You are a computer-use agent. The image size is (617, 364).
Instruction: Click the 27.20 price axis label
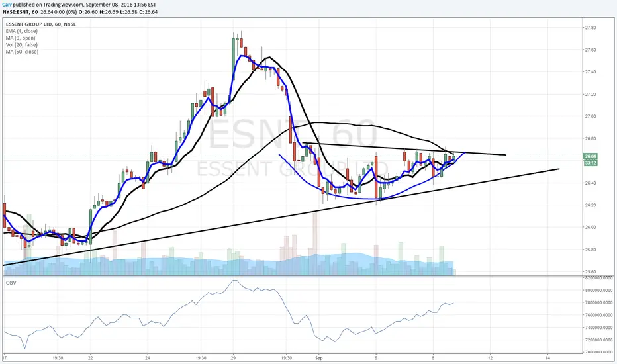(591, 95)
